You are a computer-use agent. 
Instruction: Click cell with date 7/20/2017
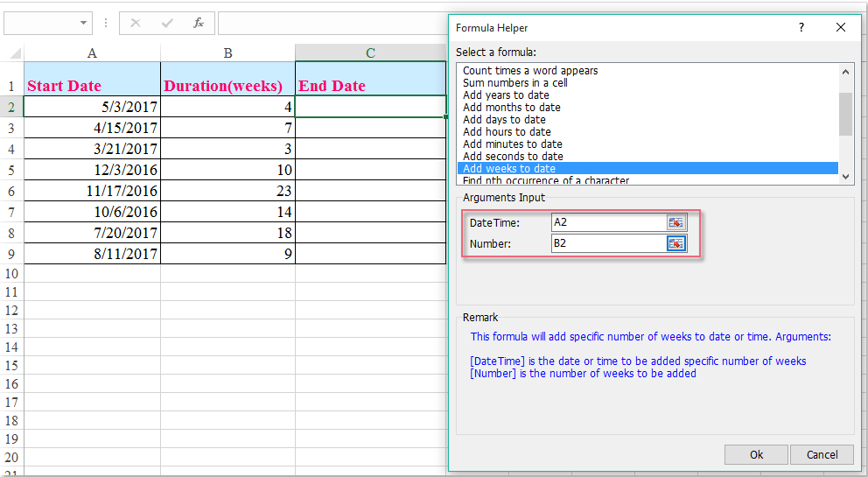[x=93, y=233]
